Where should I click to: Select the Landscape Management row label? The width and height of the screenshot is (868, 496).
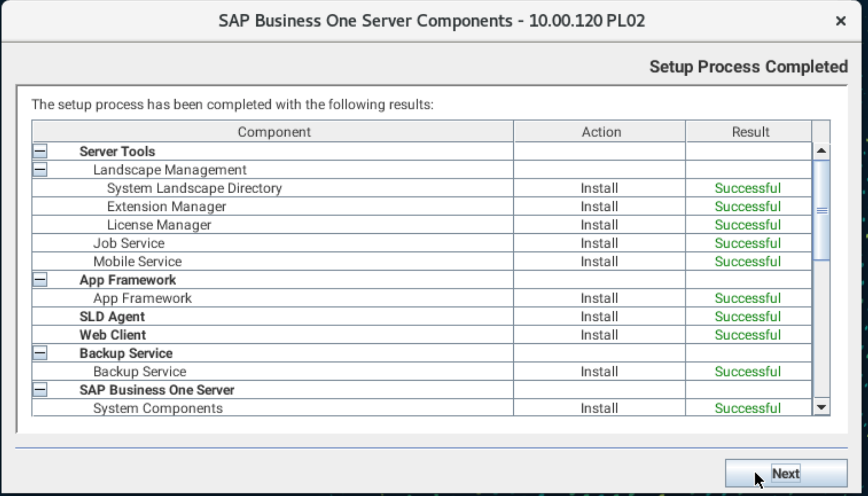[x=170, y=170]
